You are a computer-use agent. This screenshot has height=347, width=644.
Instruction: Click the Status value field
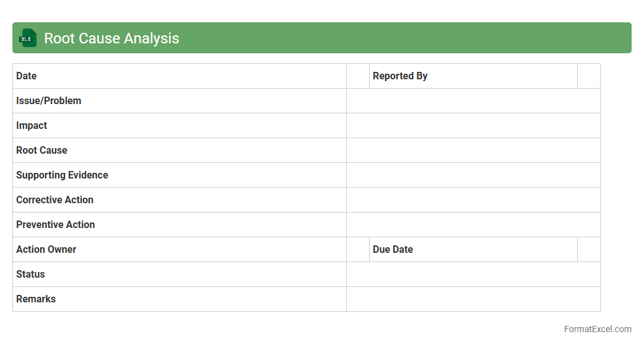click(473, 275)
